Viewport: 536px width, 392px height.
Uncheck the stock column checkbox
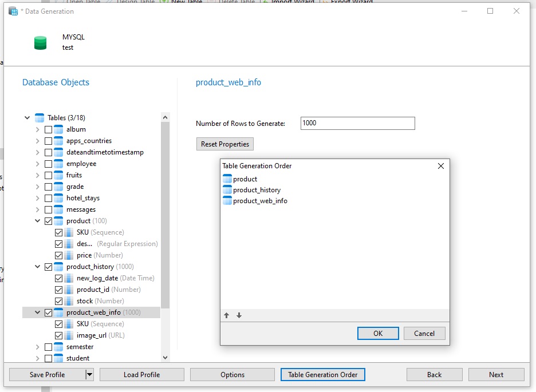click(58, 301)
